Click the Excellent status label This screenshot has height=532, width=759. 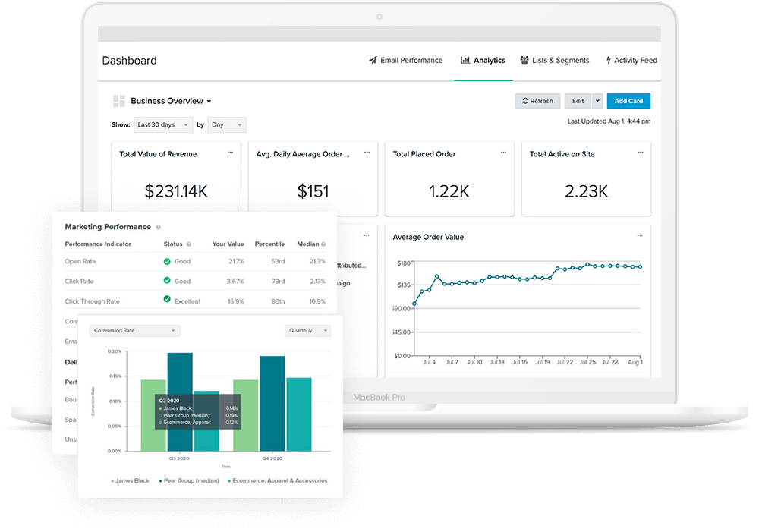(187, 301)
